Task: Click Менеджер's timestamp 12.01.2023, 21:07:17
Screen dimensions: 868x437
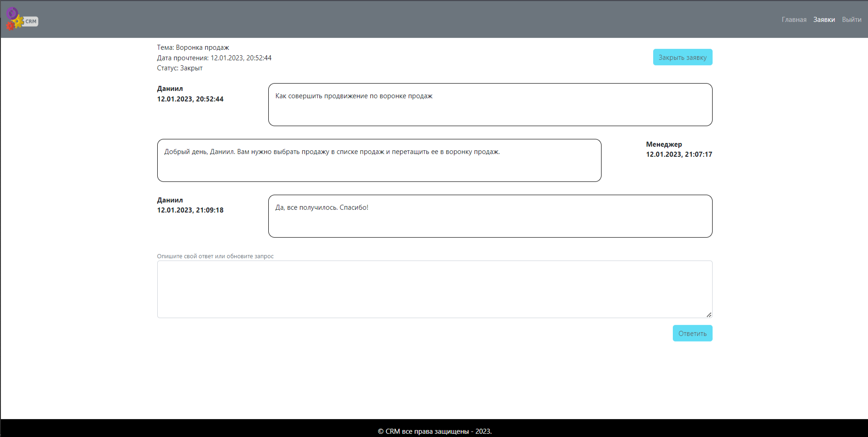Action: [x=678, y=155]
